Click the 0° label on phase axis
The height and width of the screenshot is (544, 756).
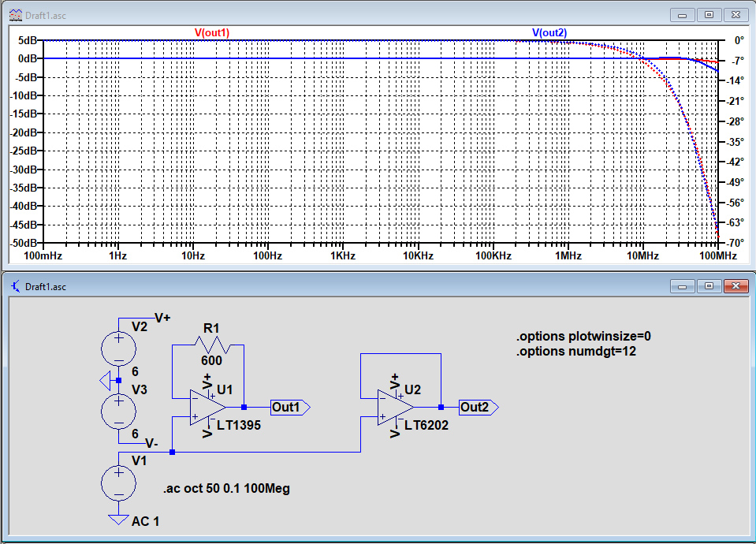coord(739,40)
